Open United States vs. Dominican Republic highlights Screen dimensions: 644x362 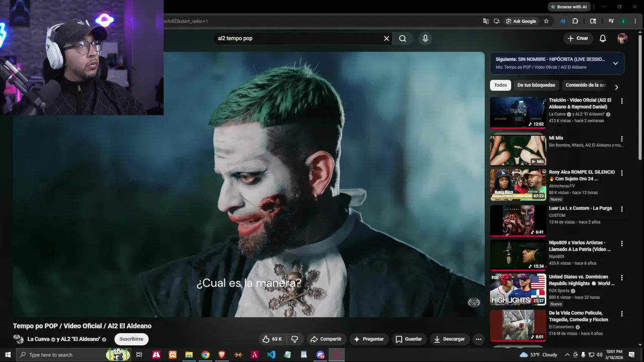point(582,280)
